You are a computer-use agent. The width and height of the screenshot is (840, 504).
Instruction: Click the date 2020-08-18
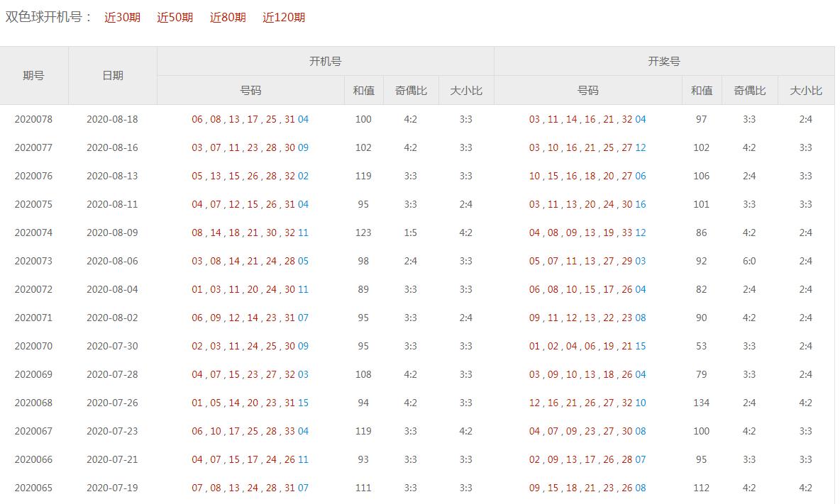click(x=113, y=119)
